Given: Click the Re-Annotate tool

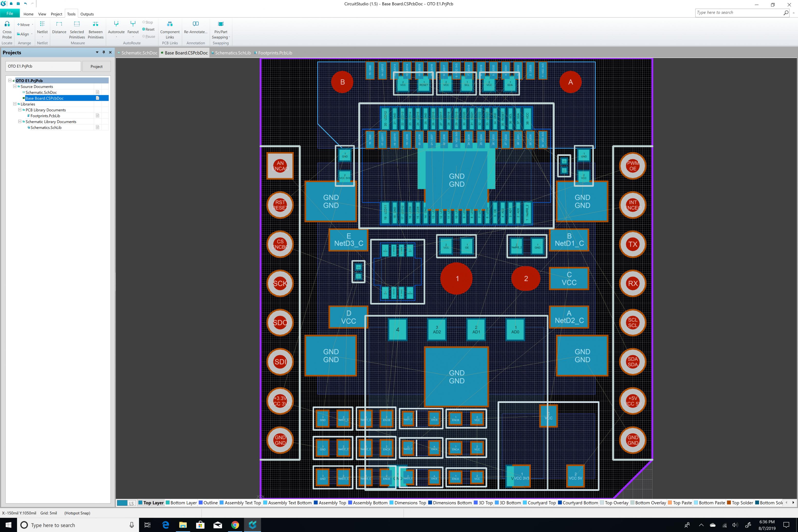Looking at the screenshot, I should tap(195, 28).
